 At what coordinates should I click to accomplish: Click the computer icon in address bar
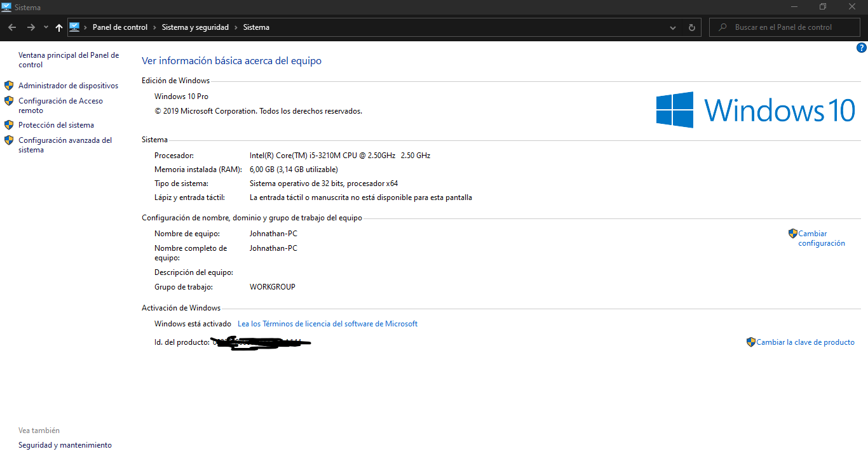[x=74, y=27]
